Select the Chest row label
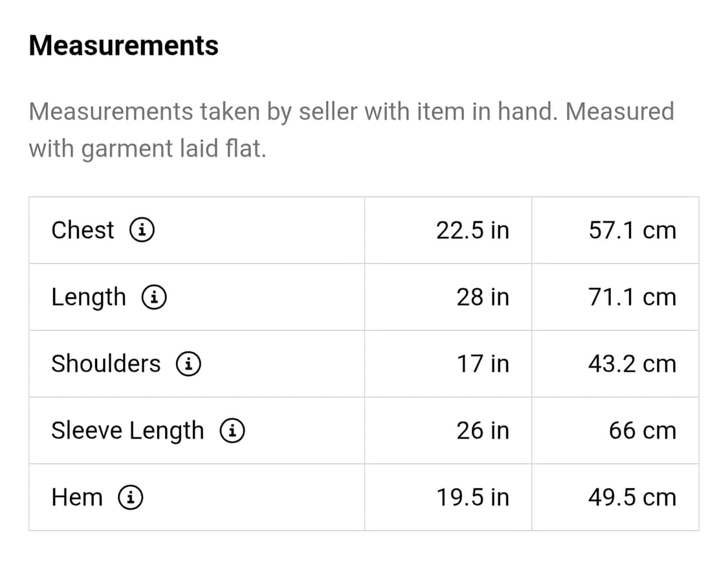Image resolution: width=728 pixels, height=563 pixels. (82, 230)
